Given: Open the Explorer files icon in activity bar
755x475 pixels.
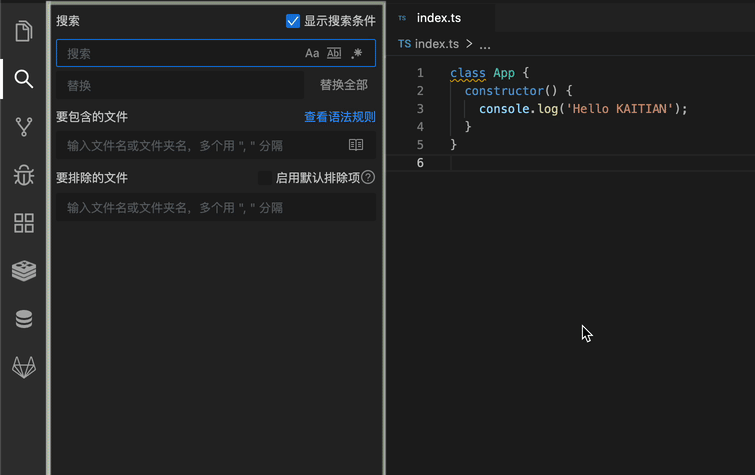Looking at the screenshot, I should tap(24, 31).
